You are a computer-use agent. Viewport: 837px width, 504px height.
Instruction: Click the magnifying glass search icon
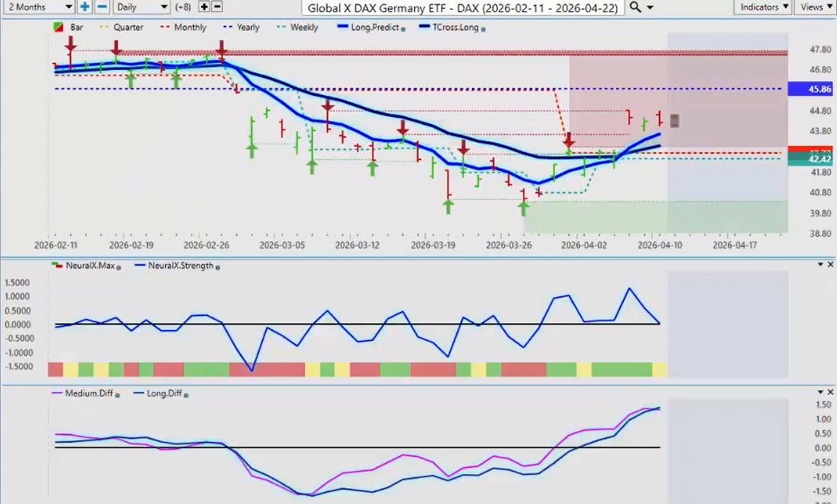pos(635,7)
